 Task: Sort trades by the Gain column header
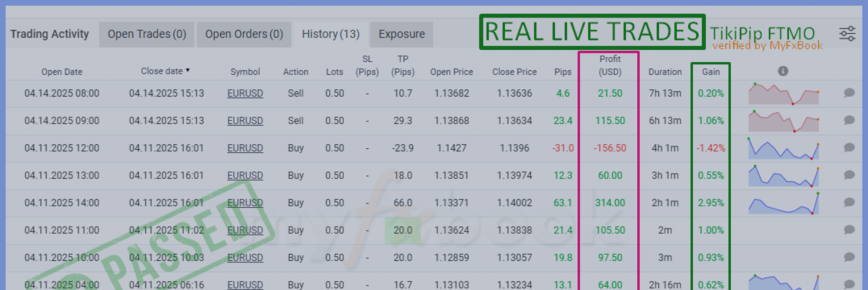pyautogui.click(x=711, y=72)
